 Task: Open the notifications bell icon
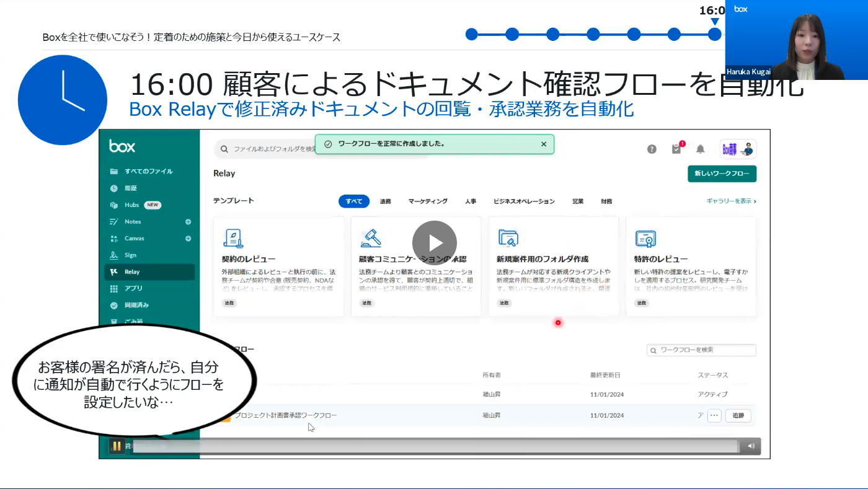pos(701,149)
